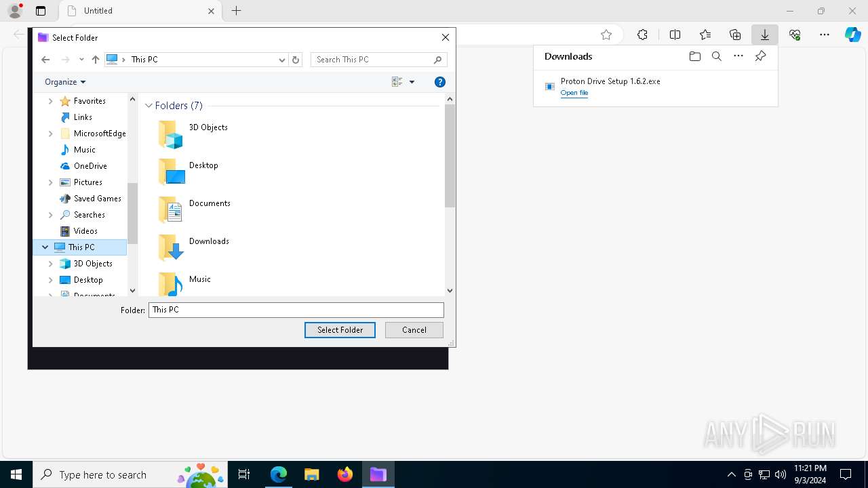The width and height of the screenshot is (868, 488).
Task: Open Edge profile avatar icon
Action: (15, 11)
